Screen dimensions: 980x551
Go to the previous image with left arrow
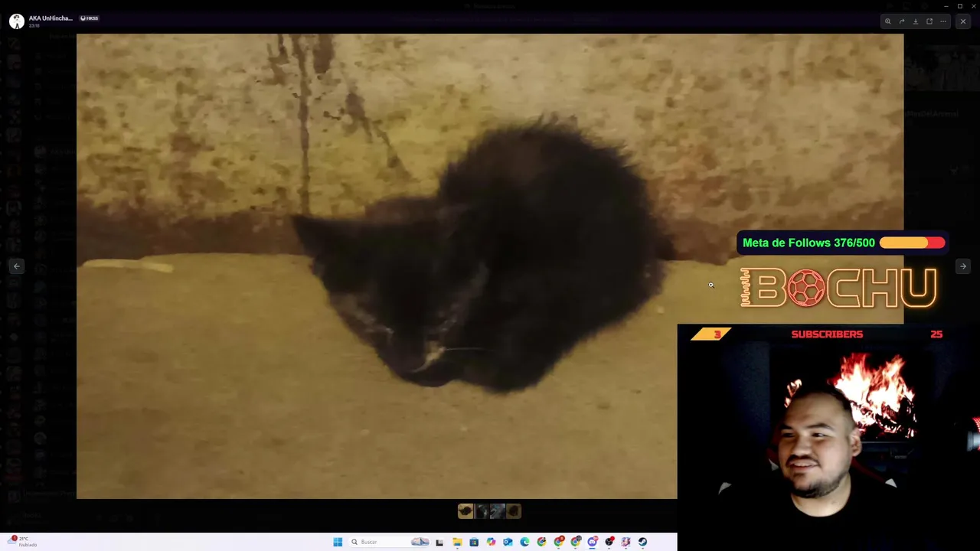point(17,266)
